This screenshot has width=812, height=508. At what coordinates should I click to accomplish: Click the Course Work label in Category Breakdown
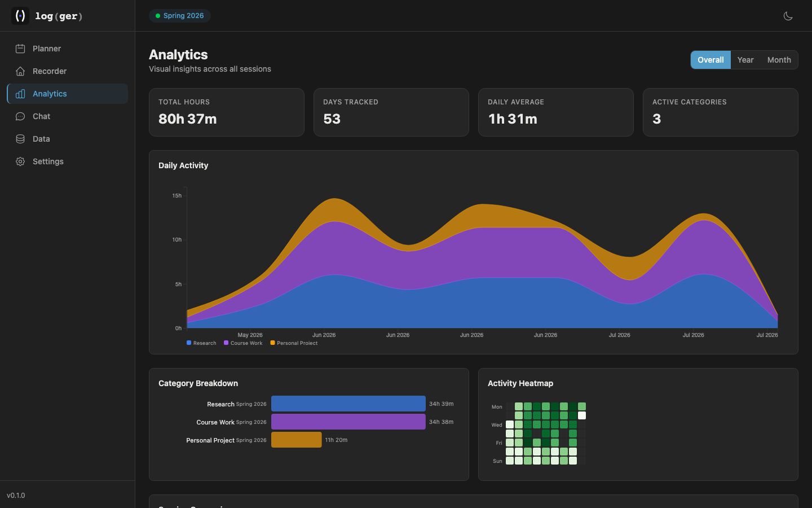[215, 422]
